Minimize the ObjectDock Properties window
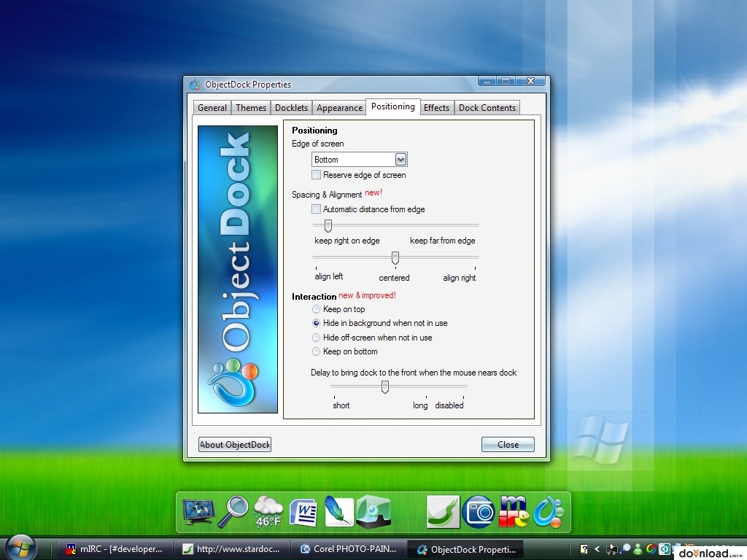This screenshot has height=560, width=747. tap(487, 81)
